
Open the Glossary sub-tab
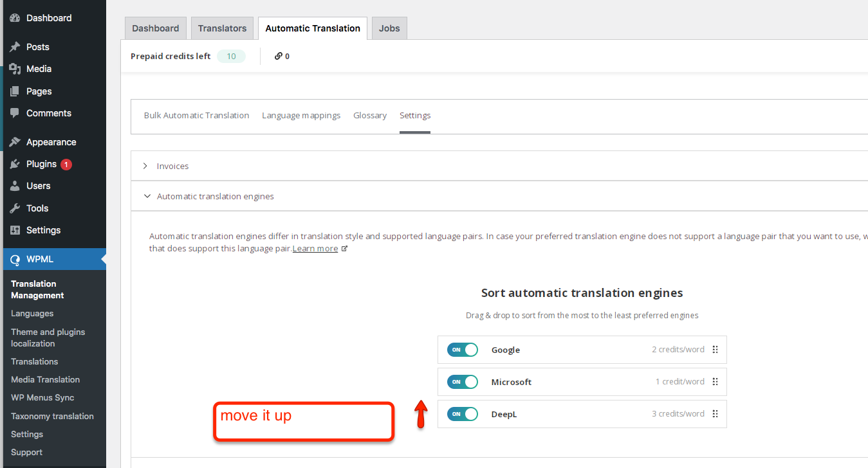[370, 116]
